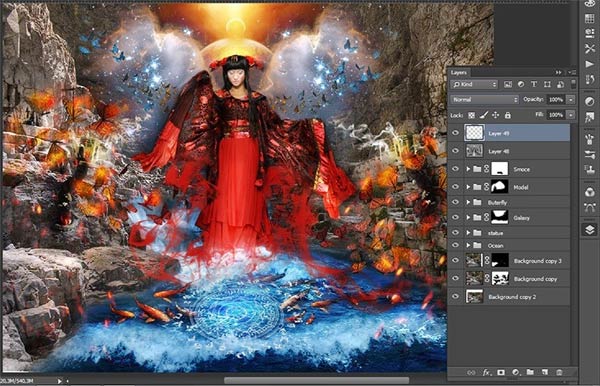The width and height of the screenshot is (600, 386).
Task: Open the Adjustments half-circle dock icon
Action: point(590,101)
